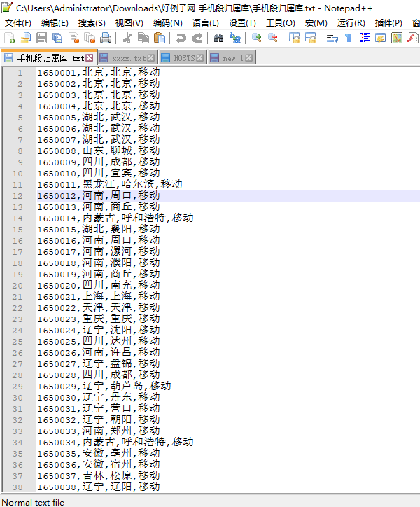This screenshot has height=507, width=420.
Task: Open the 工具(O) menu
Action: pyautogui.click(x=280, y=23)
